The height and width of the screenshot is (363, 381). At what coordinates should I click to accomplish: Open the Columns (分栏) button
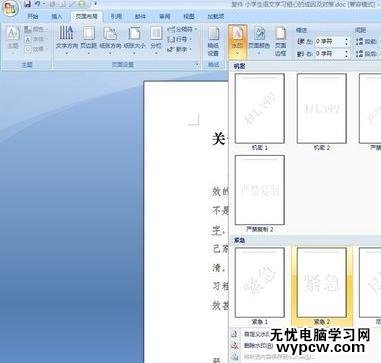[156, 40]
